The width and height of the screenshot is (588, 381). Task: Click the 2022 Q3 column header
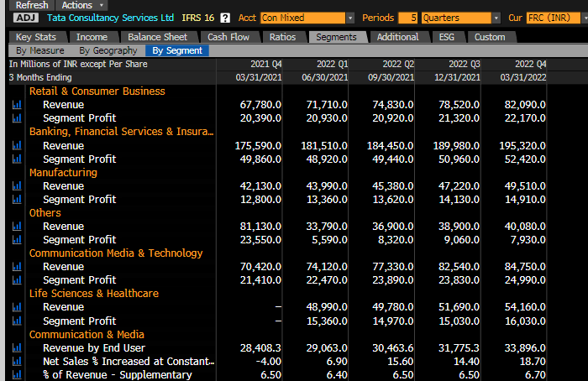[x=465, y=64]
